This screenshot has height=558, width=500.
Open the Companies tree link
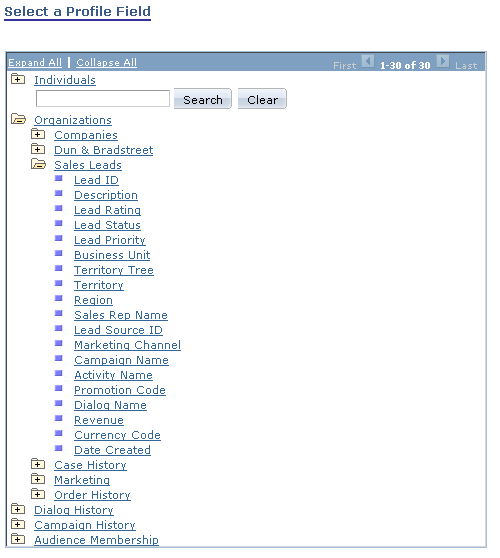(86, 135)
